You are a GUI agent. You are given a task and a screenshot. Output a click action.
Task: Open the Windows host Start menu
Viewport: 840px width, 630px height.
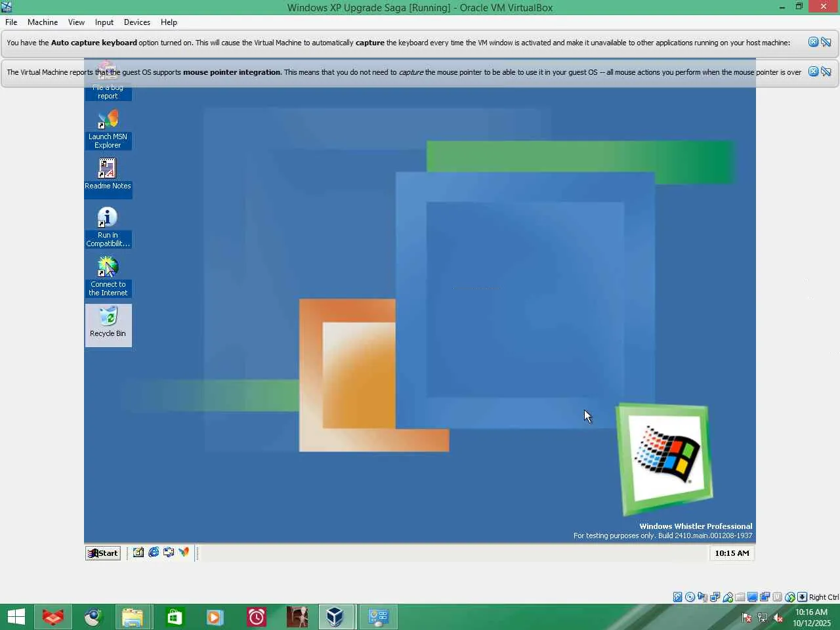coord(16,617)
